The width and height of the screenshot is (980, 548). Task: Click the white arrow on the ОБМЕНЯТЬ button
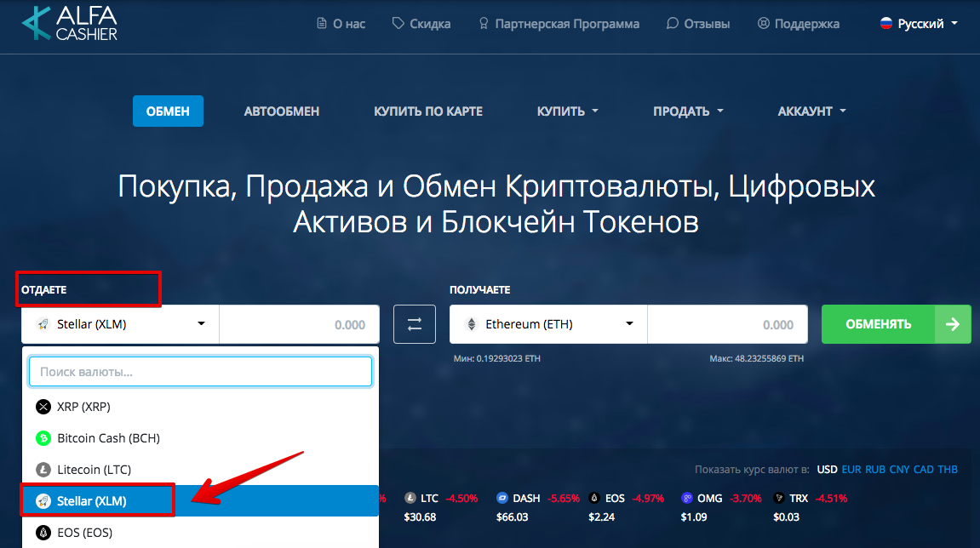tap(953, 324)
